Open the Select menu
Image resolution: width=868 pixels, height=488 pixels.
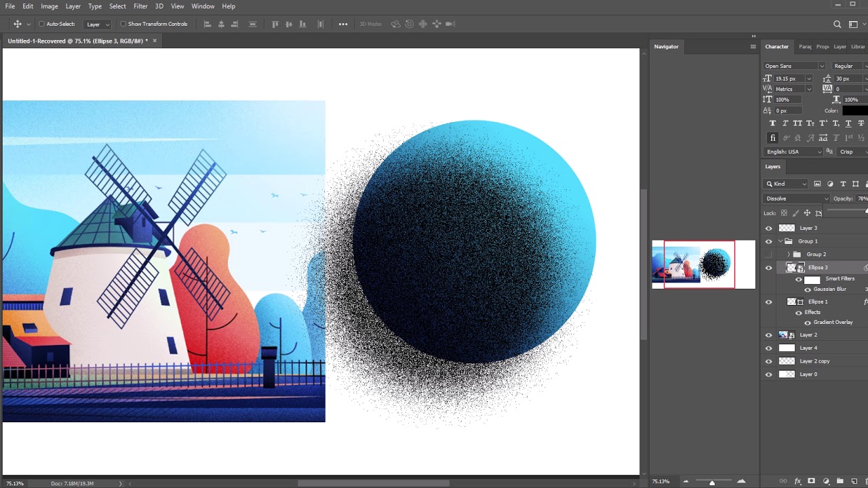[117, 6]
